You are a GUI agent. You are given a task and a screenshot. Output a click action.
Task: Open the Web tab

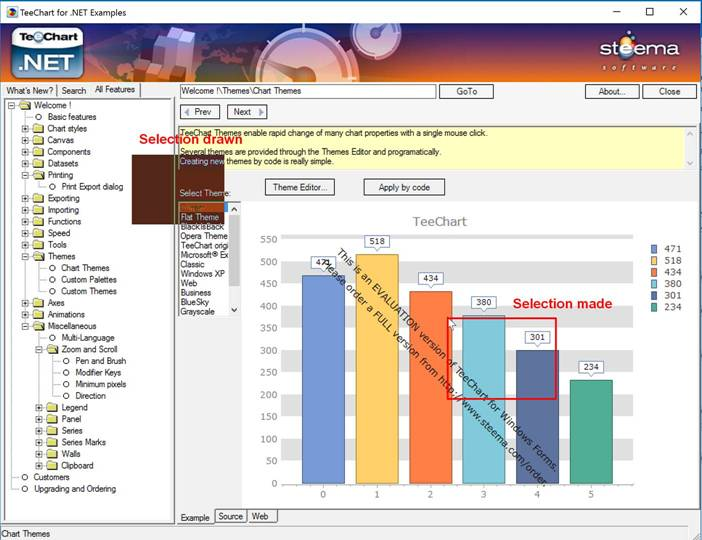pos(260,516)
